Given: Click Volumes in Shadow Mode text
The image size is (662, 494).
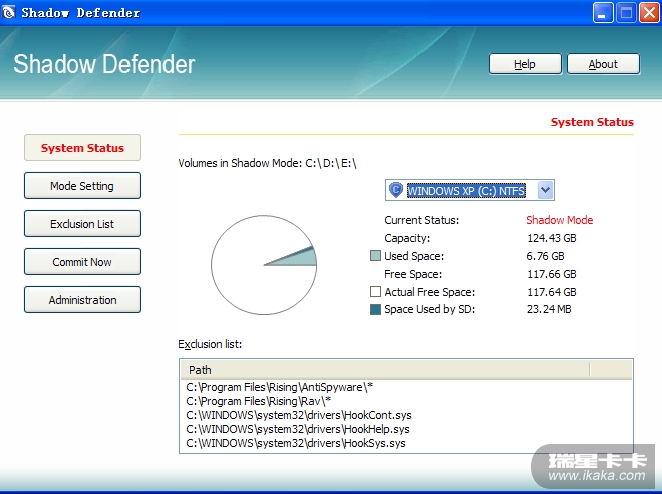Looking at the screenshot, I should coord(267,163).
